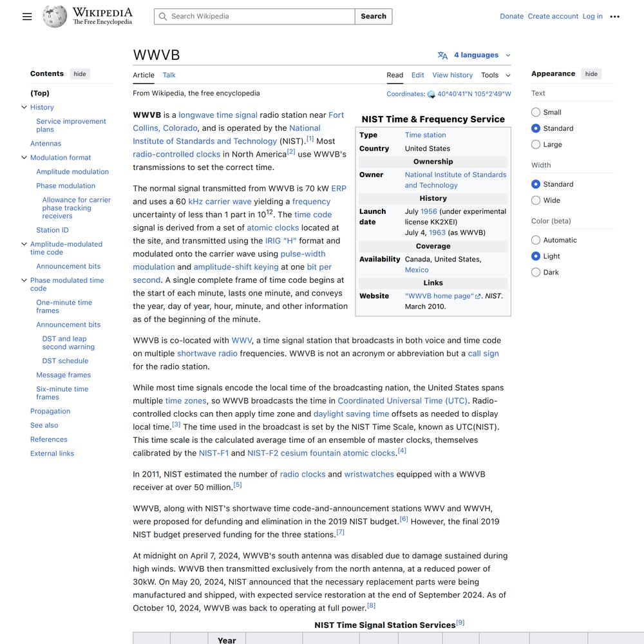Go to References section in contents
Viewport: 644px width, 644px height.
[48, 439]
